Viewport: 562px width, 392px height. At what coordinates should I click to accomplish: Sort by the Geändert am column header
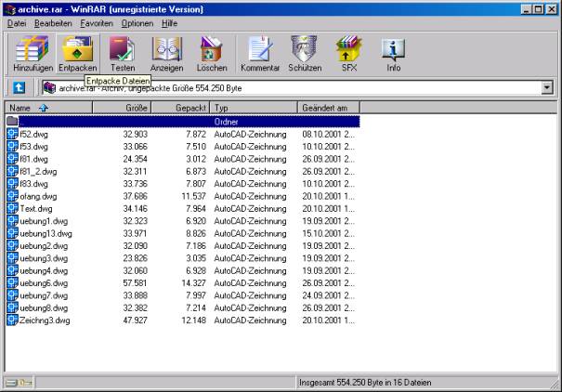328,108
